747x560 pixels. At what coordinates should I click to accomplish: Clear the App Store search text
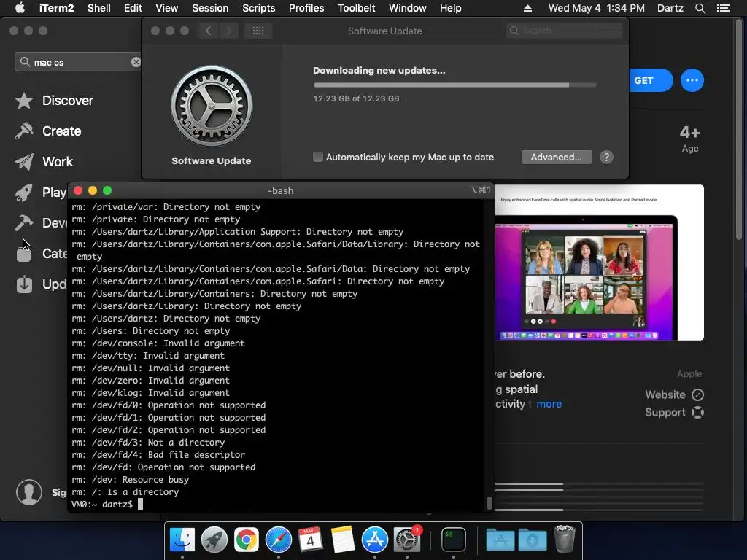click(x=136, y=62)
